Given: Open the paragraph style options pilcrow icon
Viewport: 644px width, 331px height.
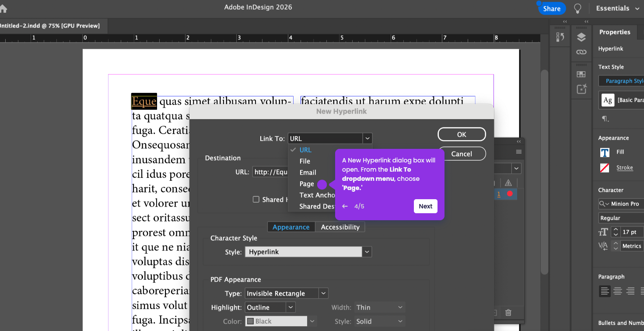Looking at the screenshot, I should coord(605,119).
